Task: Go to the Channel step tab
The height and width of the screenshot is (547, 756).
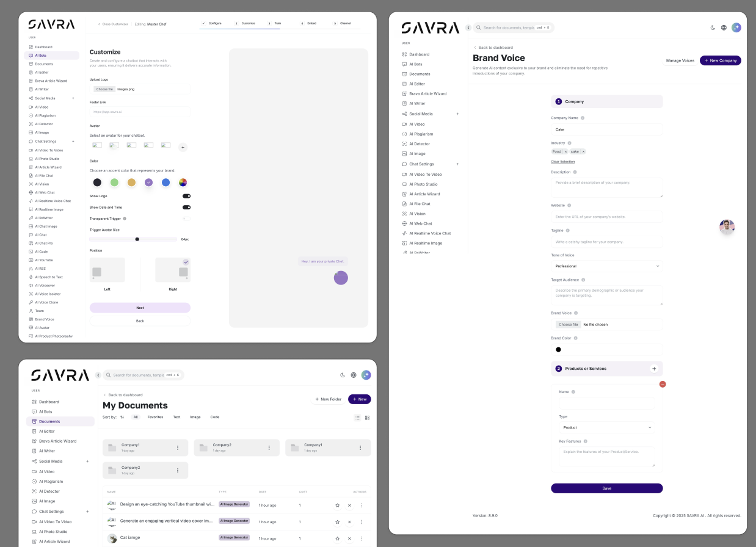Action: [343, 23]
